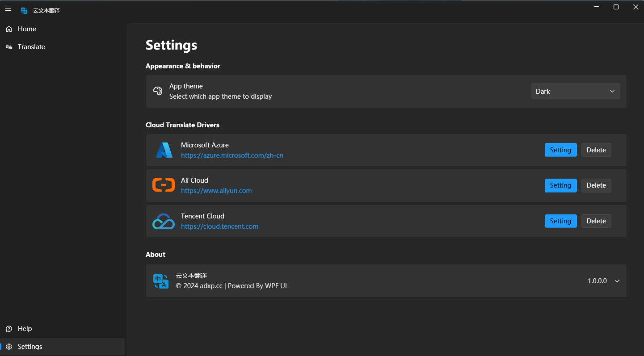Select Settings in the sidebar
The height and width of the screenshot is (356, 644).
pos(30,347)
